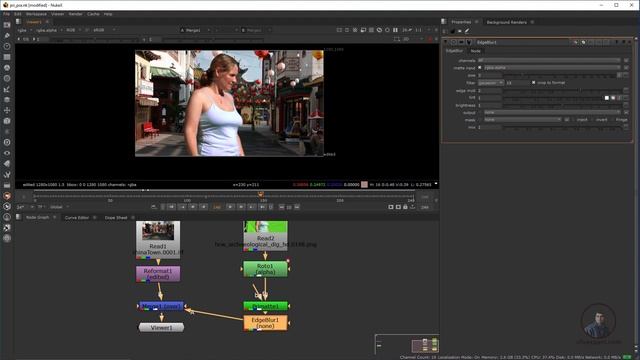Toggle checkbox at end of matte input row
This screenshot has height=360, width=640.
coord(626,68)
